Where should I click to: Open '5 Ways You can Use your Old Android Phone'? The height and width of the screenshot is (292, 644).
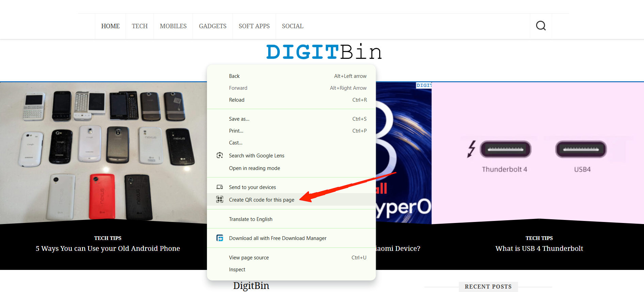[x=108, y=248]
